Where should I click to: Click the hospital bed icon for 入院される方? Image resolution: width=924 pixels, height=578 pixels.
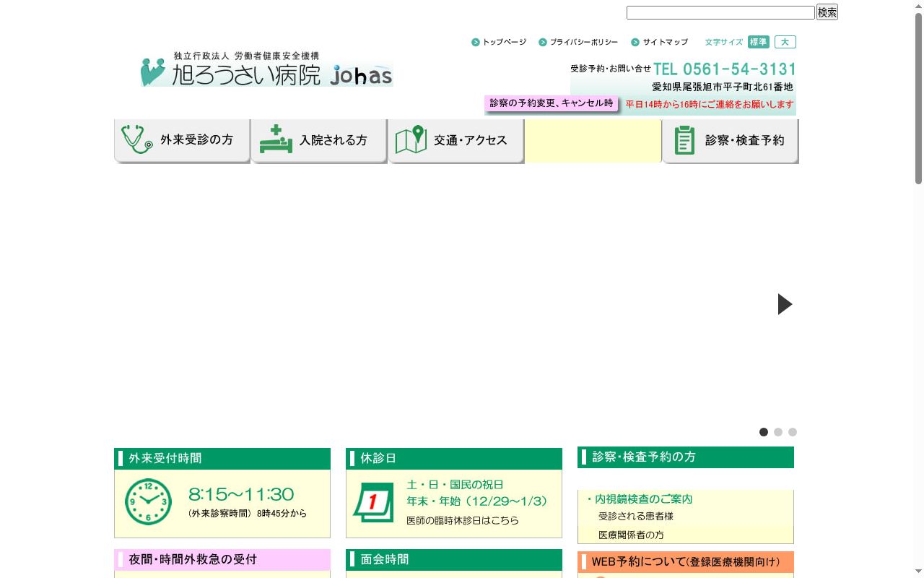pos(276,139)
